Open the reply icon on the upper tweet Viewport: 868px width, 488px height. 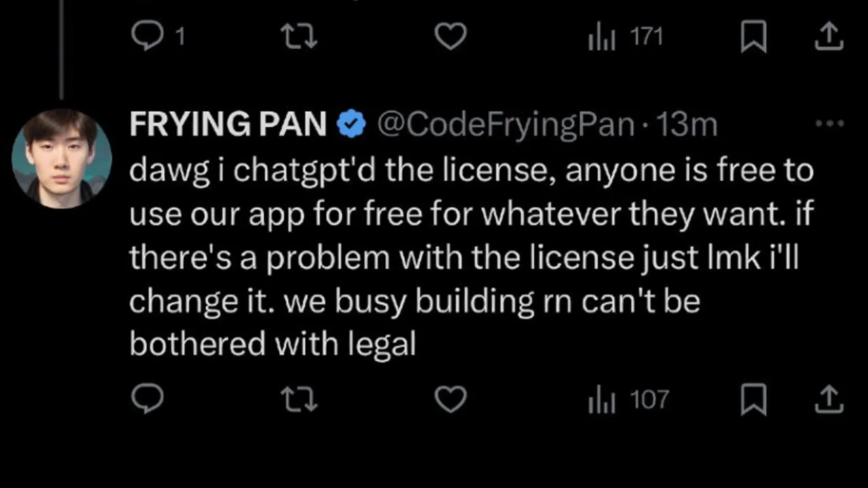146,37
